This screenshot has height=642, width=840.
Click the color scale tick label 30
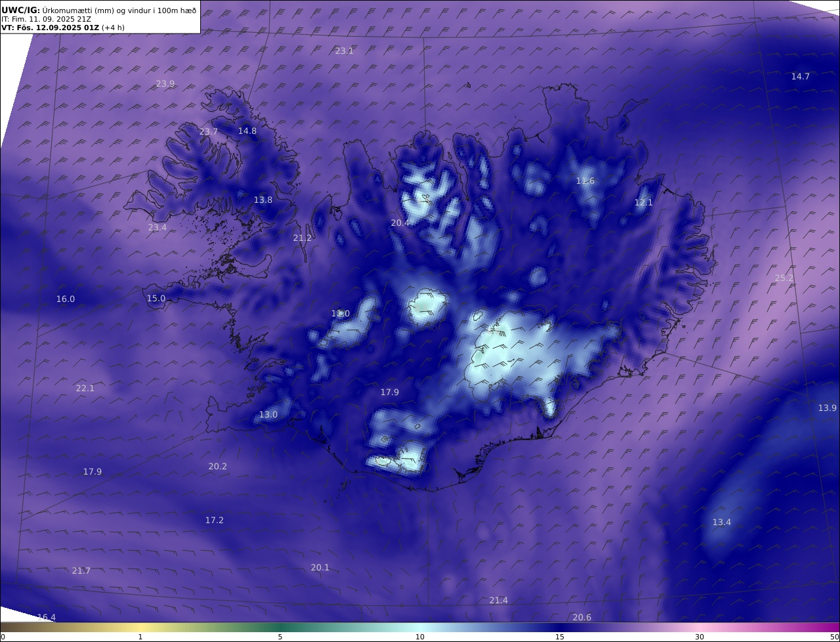700,637
